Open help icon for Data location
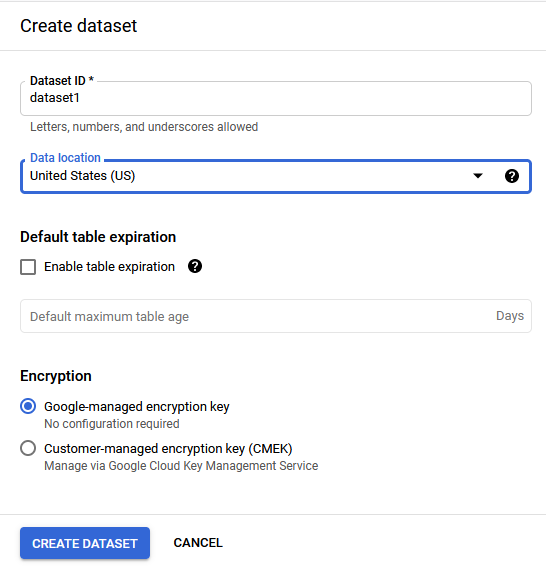The height and width of the screenshot is (584, 546). pyautogui.click(x=512, y=176)
